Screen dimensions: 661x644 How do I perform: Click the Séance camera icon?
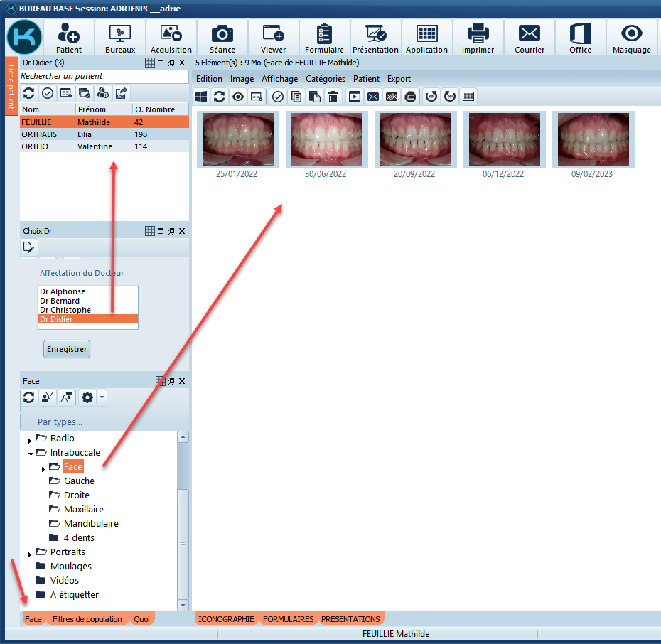pos(222,37)
